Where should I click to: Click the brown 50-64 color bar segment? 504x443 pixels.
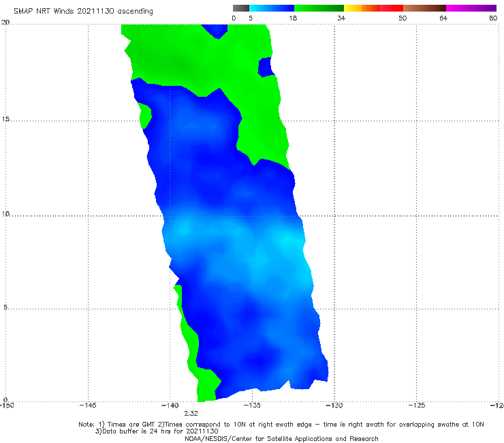click(x=424, y=8)
